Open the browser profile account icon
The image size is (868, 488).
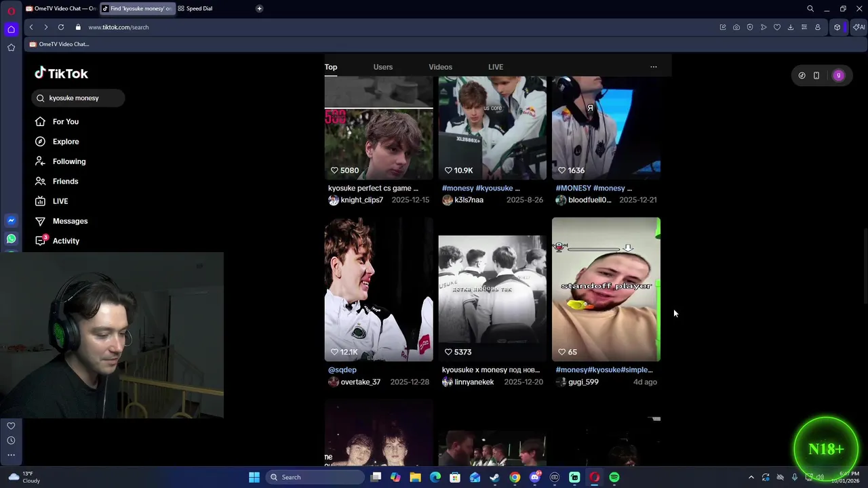tap(818, 27)
